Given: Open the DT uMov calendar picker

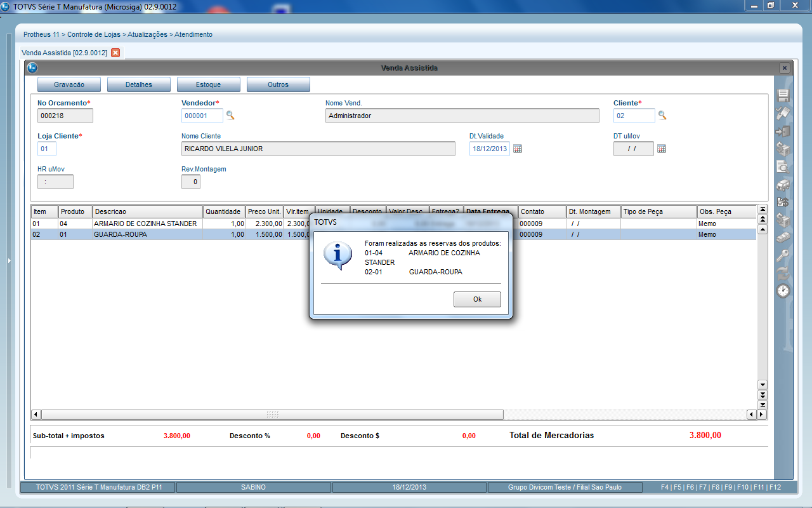Looking at the screenshot, I should (x=661, y=149).
